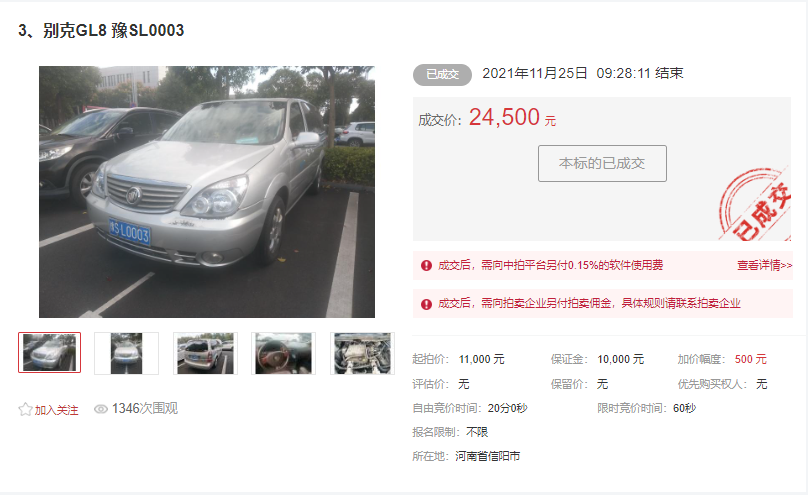Click the star icon to follow listing

(x=25, y=409)
